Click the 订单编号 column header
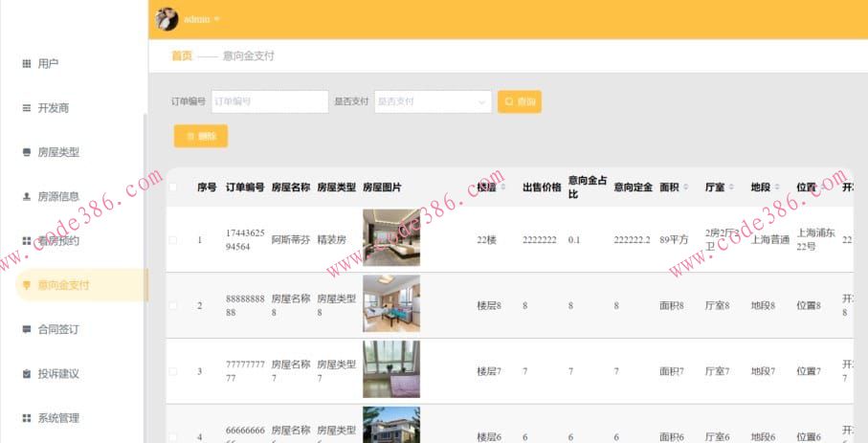Viewport: 868px width, 443px height. [x=245, y=188]
